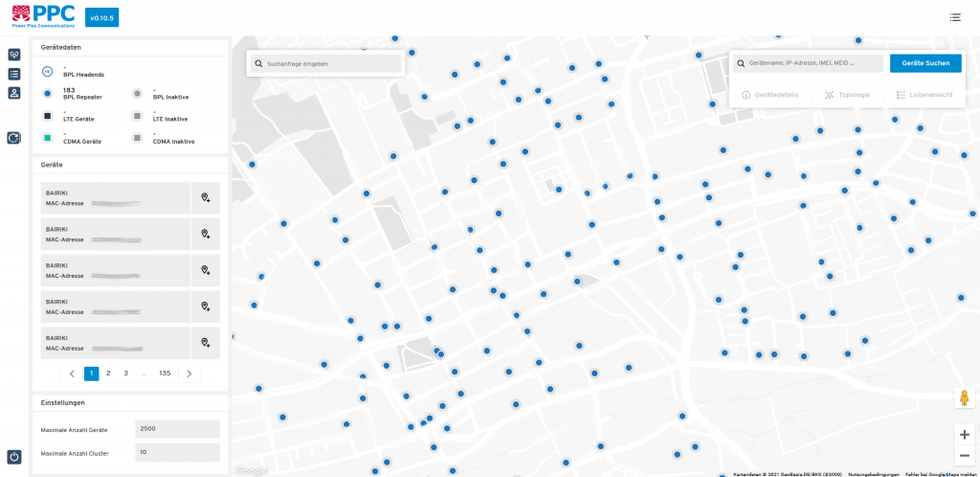Screen dimensions: 980x477
Task: Click the blue BPL Repeater legend dot
Action: pos(48,94)
